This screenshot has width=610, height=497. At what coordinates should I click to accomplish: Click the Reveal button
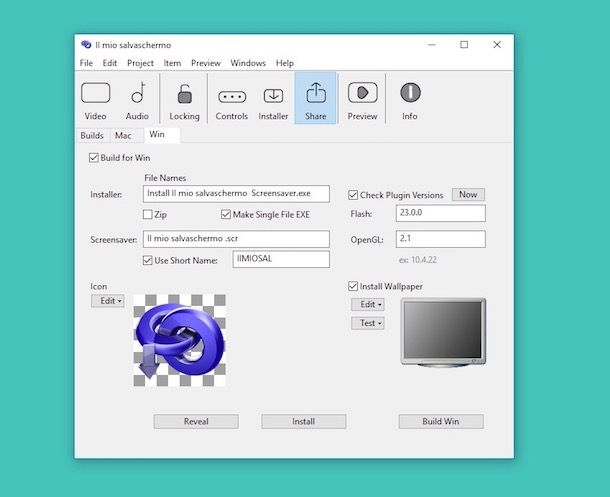click(196, 421)
